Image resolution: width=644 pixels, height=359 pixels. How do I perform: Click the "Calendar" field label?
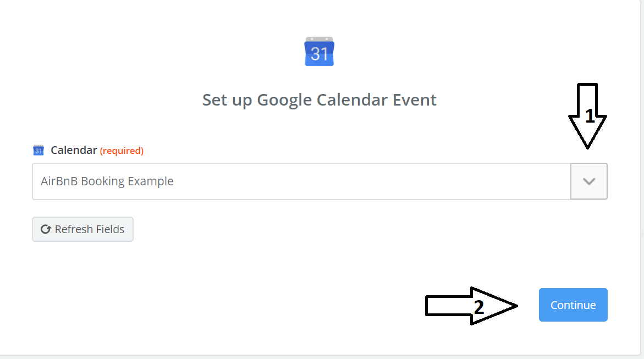pyautogui.click(x=74, y=150)
